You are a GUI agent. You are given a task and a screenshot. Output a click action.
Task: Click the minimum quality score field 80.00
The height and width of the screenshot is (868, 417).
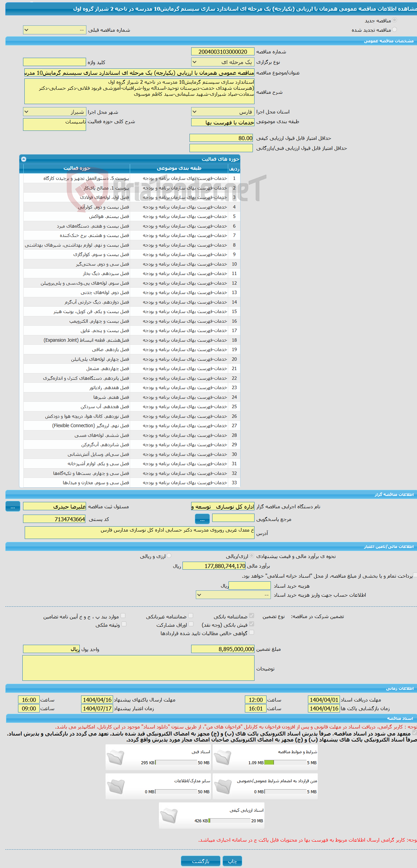pyautogui.click(x=221, y=138)
